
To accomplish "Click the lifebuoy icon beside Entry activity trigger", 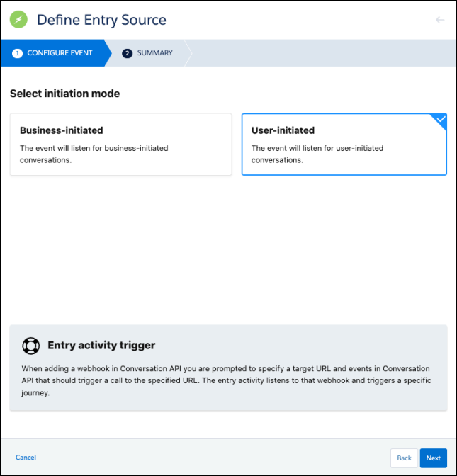I will pos(30,346).
